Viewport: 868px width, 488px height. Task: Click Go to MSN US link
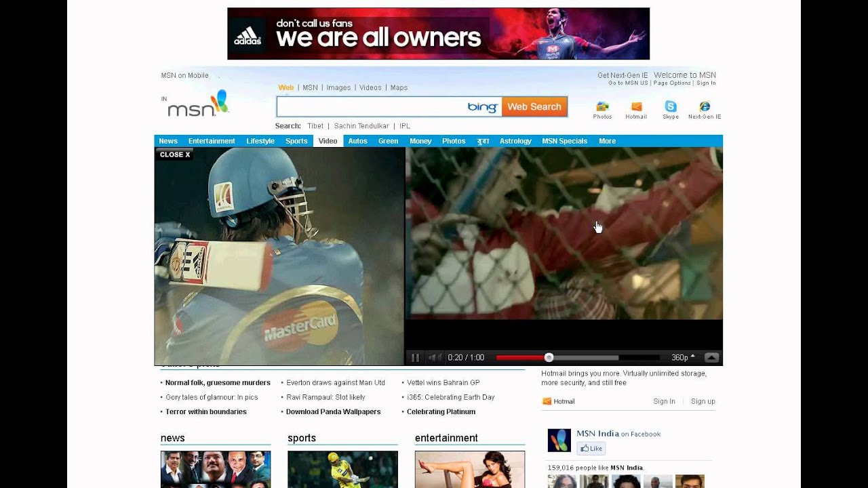(628, 83)
